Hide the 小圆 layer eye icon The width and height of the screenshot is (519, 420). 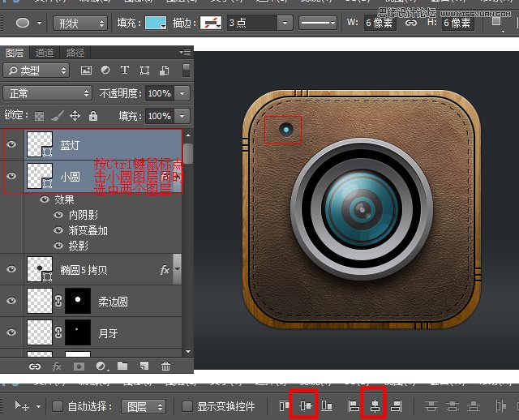pos(11,176)
